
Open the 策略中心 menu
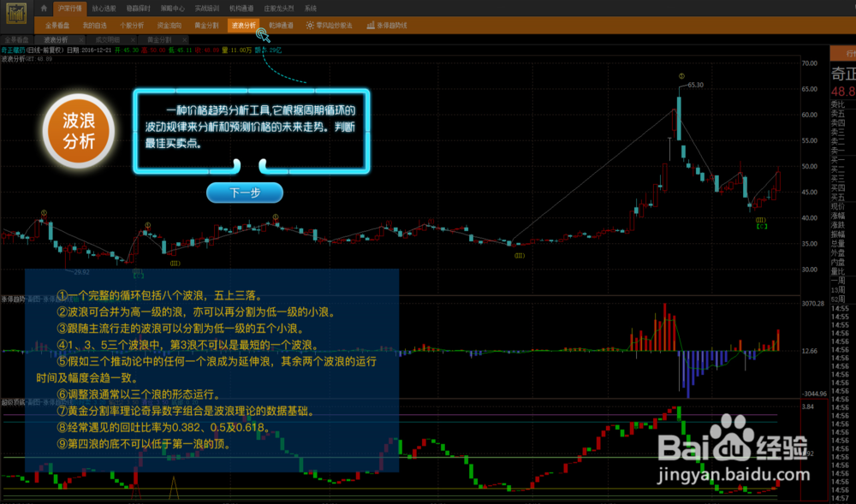173,9
